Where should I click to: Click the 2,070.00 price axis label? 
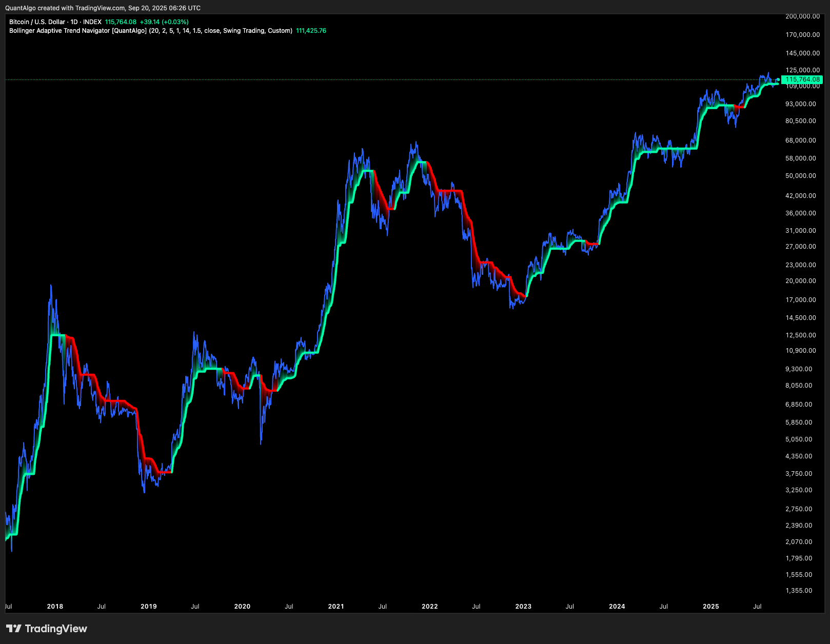799,542
